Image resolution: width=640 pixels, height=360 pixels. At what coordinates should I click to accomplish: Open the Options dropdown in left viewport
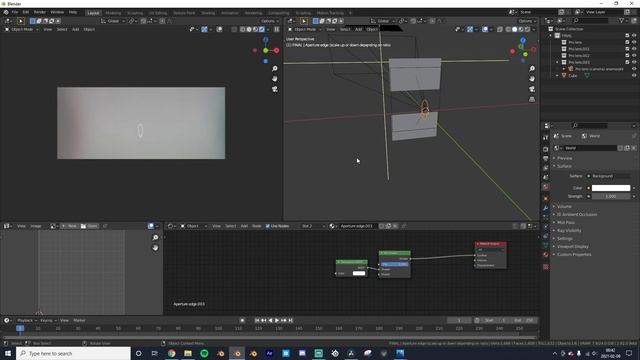(269, 21)
